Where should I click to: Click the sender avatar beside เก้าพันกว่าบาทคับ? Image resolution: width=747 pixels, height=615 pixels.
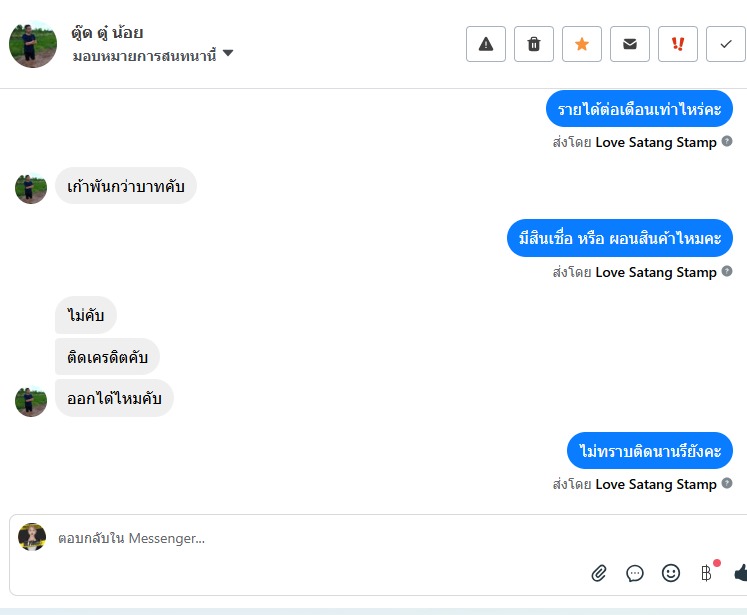click(31, 187)
